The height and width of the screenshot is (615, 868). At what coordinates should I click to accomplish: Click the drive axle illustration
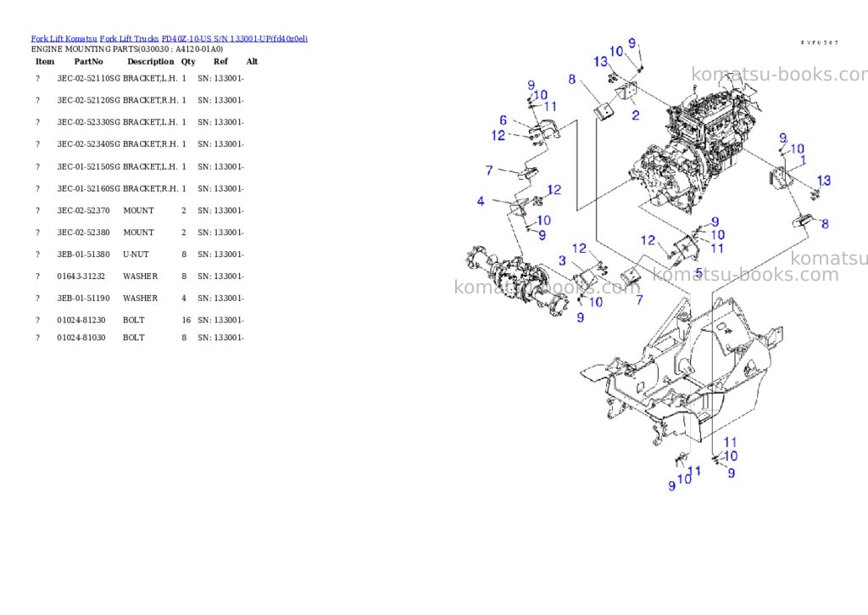point(518,281)
